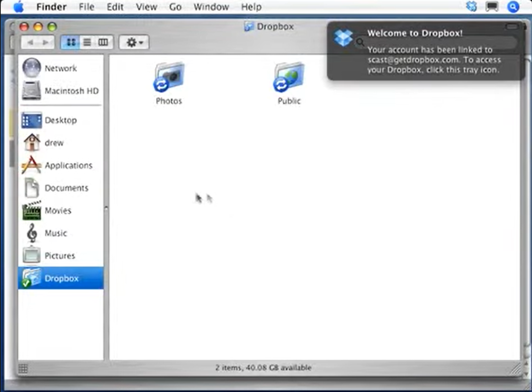Select Network in the sidebar

61,68
